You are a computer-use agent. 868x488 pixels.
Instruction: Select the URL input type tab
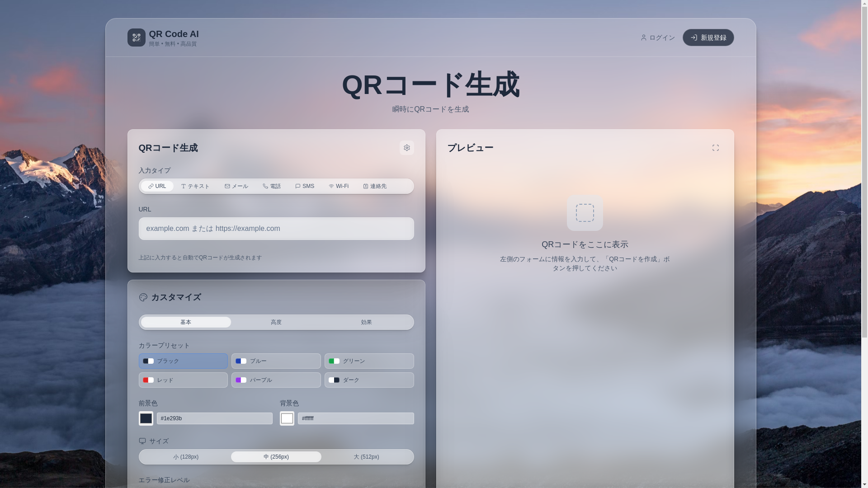[x=157, y=186]
